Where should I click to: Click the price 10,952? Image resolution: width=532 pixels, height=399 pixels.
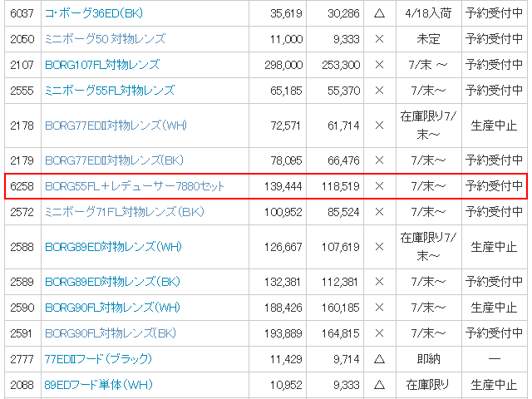click(x=286, y=385)
